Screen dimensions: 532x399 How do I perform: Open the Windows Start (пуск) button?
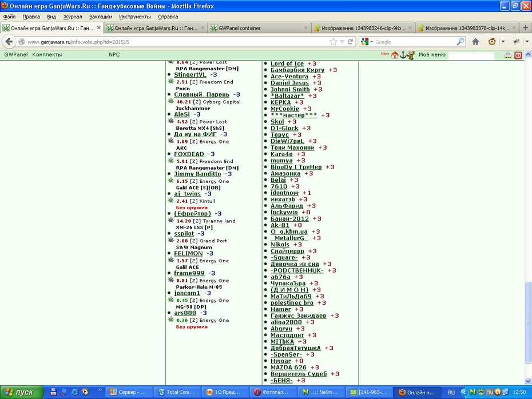coord(21,392)
